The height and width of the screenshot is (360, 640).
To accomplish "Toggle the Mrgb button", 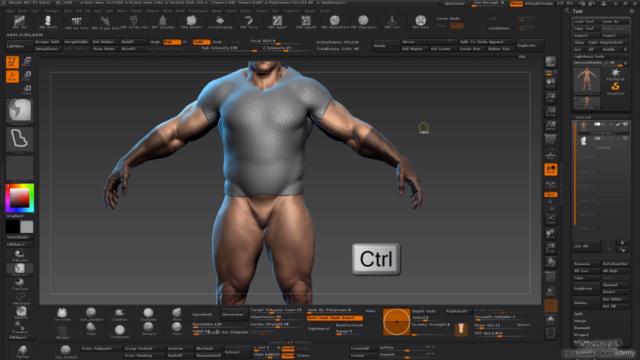I will (x=155, y=42).
